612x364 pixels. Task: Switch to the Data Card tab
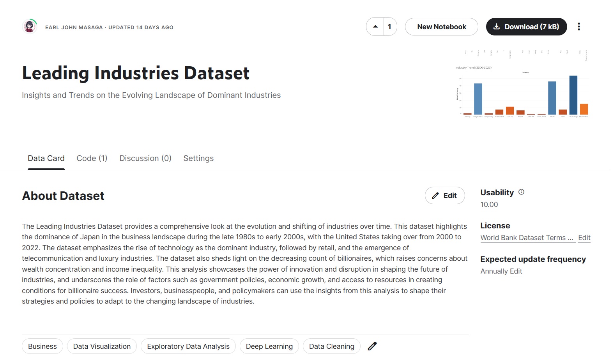click(x=46, y=158)
